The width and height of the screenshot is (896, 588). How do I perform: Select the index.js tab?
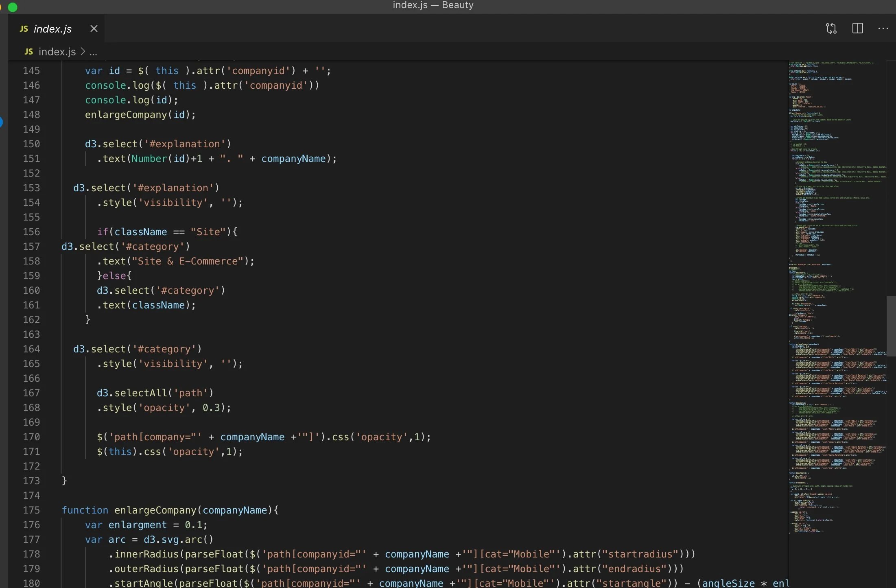(52, 29)
